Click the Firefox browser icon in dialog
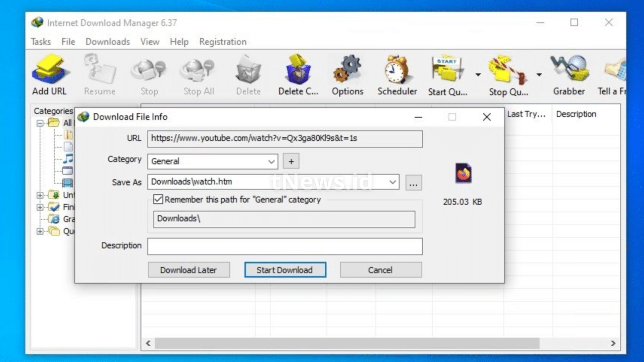This screenshot has width=644, height=362. pos(463,173)
